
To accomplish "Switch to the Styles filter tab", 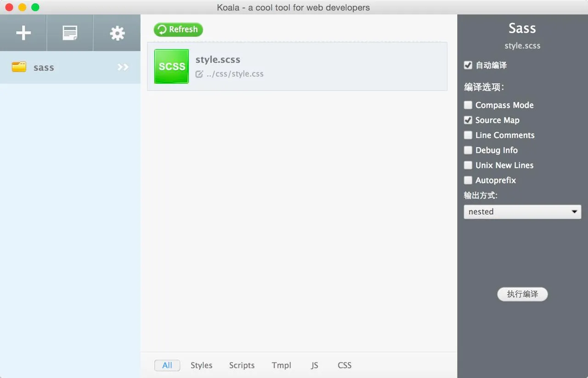I will (201, 366).
